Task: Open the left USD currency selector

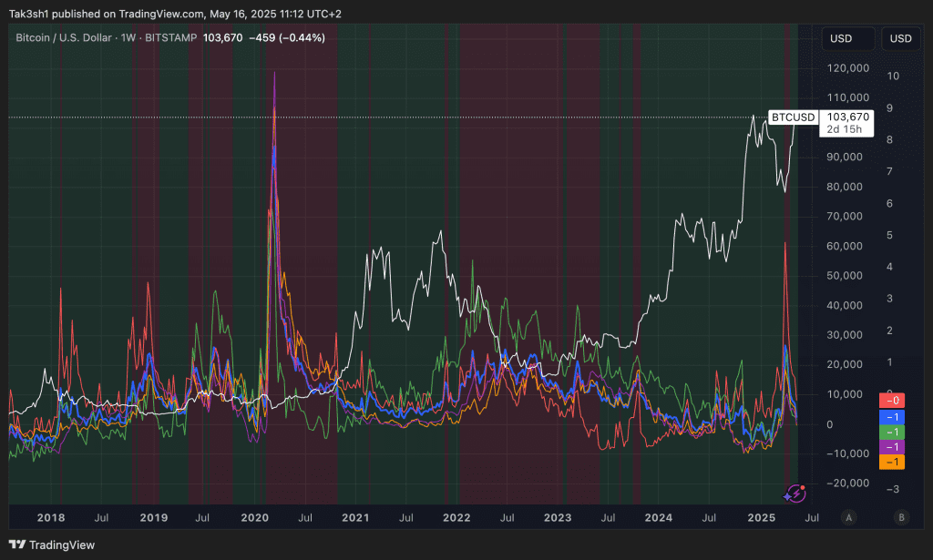Action: click(848, 38)
